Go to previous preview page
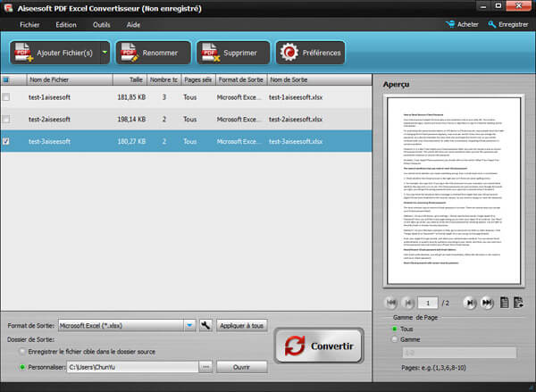Viewport: 536px width, 392px height. (408, 303)
